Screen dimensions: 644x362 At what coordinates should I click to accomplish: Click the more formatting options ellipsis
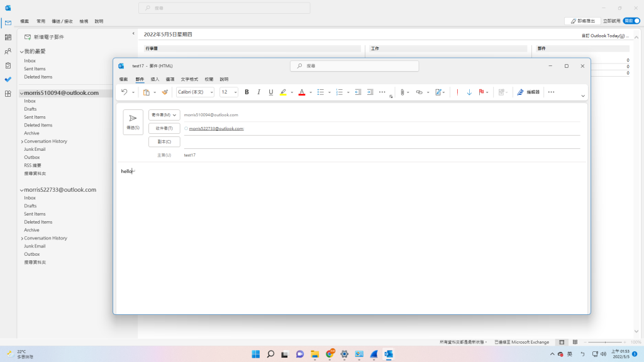coord(382,92)
